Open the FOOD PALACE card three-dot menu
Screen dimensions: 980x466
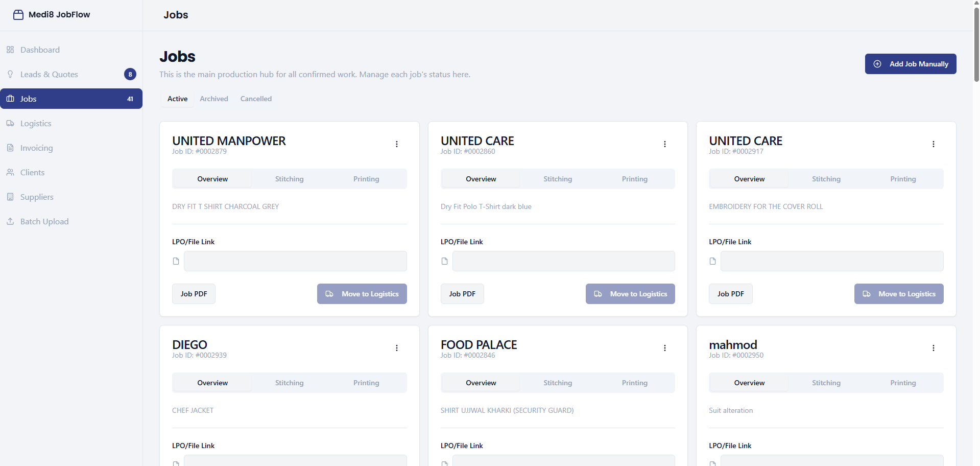point(665,348)
